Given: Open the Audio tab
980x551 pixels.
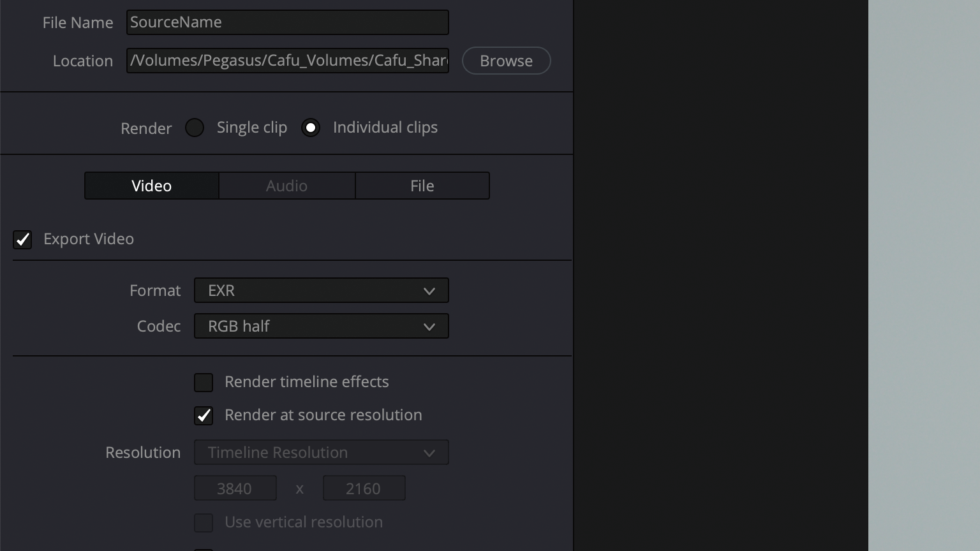Looking at the screenshot, I should [286, 186].
